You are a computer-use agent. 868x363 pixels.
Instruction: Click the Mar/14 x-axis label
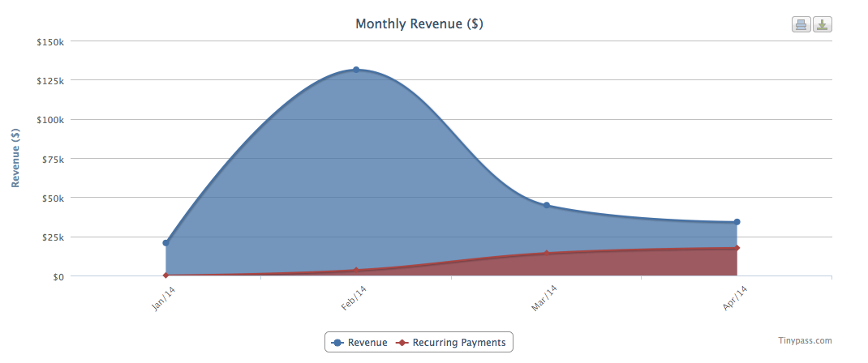click(544, 298)
